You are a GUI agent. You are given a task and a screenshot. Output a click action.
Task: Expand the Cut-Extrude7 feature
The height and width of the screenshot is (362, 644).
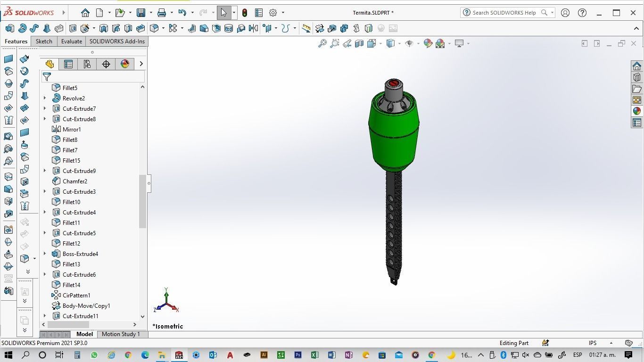[45, 108]
